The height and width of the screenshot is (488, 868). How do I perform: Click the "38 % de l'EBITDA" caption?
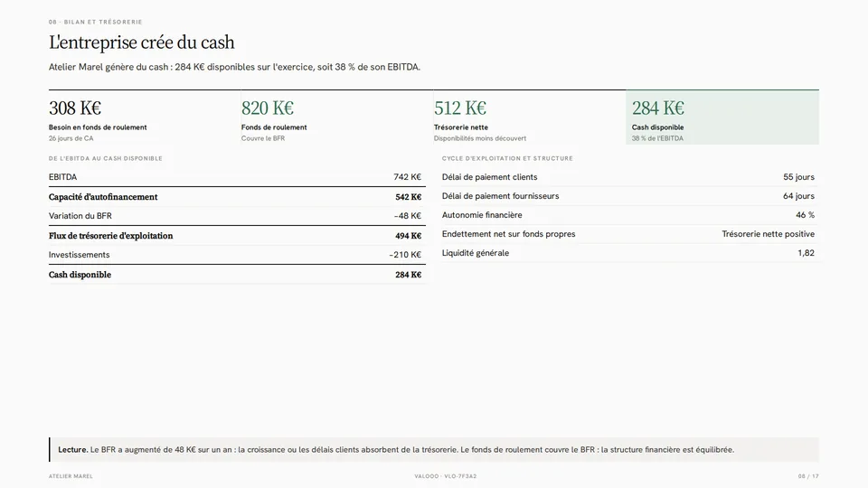point(657,138)
